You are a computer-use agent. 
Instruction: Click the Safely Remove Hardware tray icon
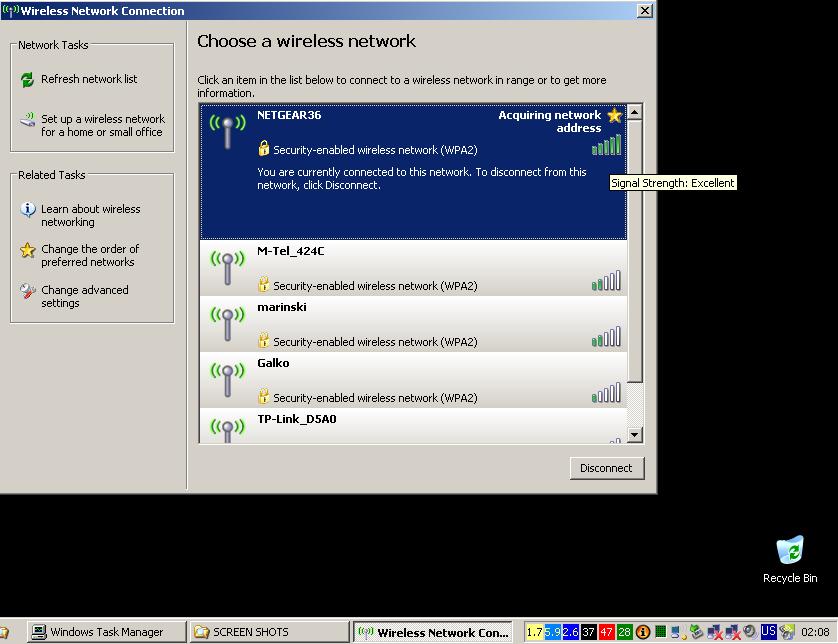coord(696,632)
